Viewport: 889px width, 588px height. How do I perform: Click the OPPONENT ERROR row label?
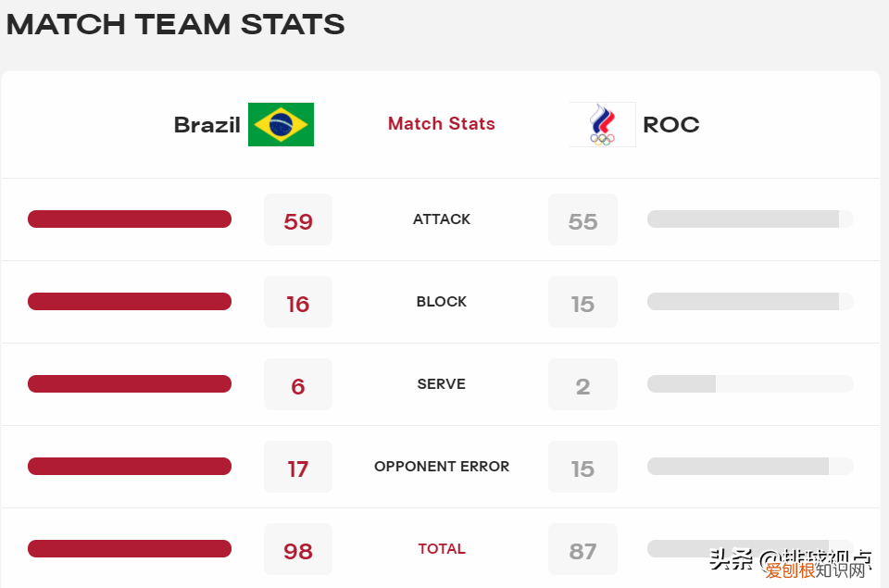pos(442,467)
